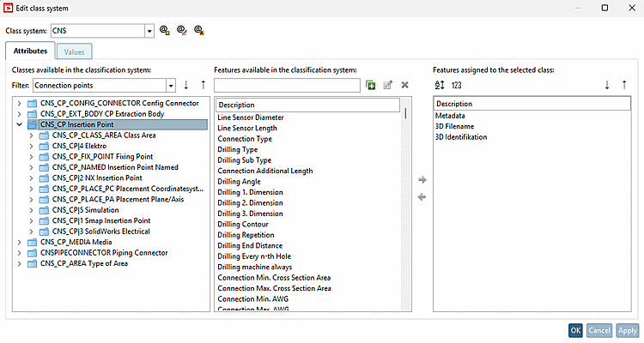Click the features search input field

pyautogui.click(x=287, y=85)
